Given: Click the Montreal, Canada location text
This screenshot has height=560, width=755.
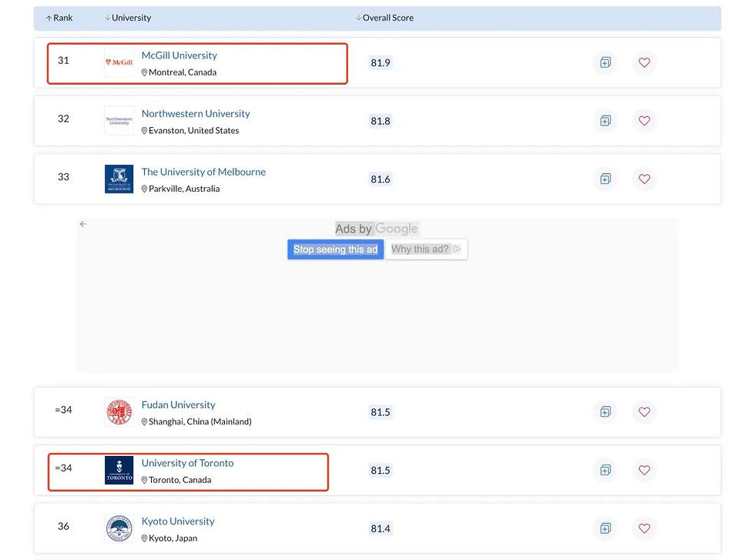Looking at the screenshot, I should click(x=183, y=72).
